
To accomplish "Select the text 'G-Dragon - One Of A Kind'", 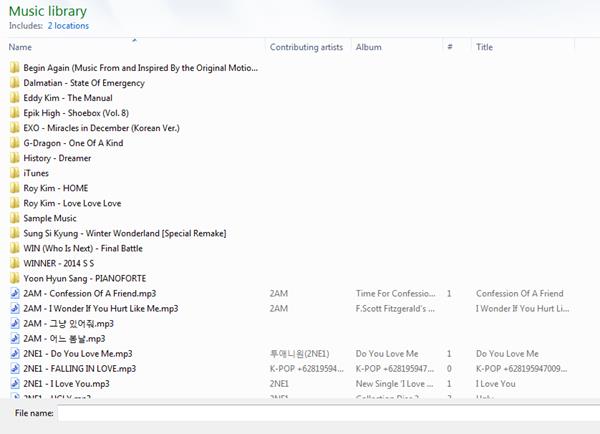I will (73, 143).
